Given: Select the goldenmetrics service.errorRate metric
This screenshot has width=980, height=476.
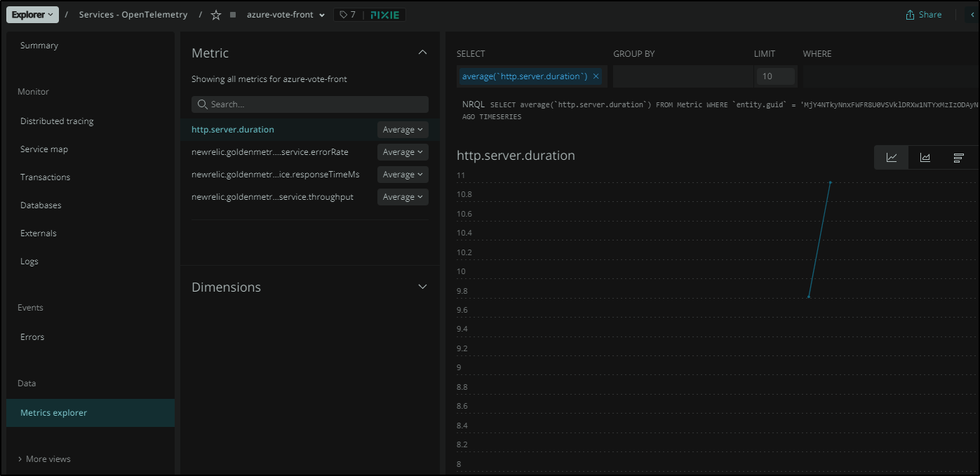Looking at the screenshot, I should point(270,152).
